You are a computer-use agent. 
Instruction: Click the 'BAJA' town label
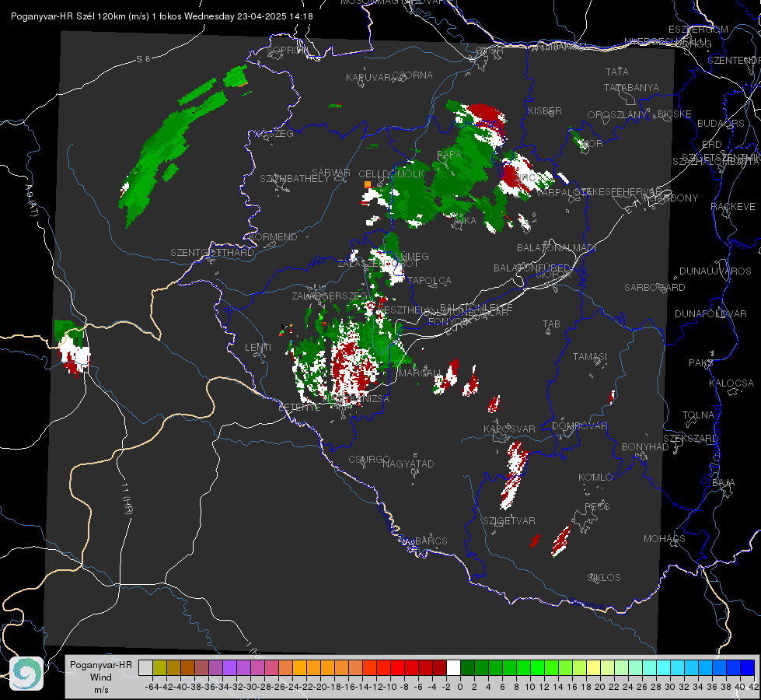tap(724, 483)
